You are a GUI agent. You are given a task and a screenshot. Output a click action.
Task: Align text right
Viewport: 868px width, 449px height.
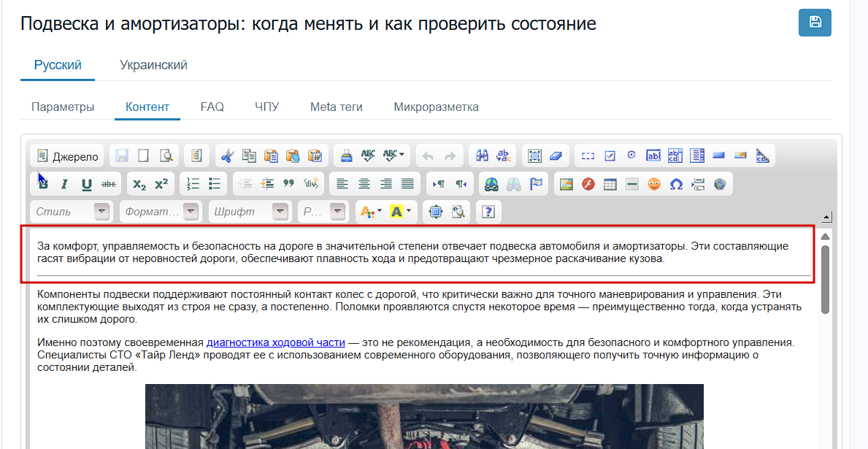(x=386, y=184)
